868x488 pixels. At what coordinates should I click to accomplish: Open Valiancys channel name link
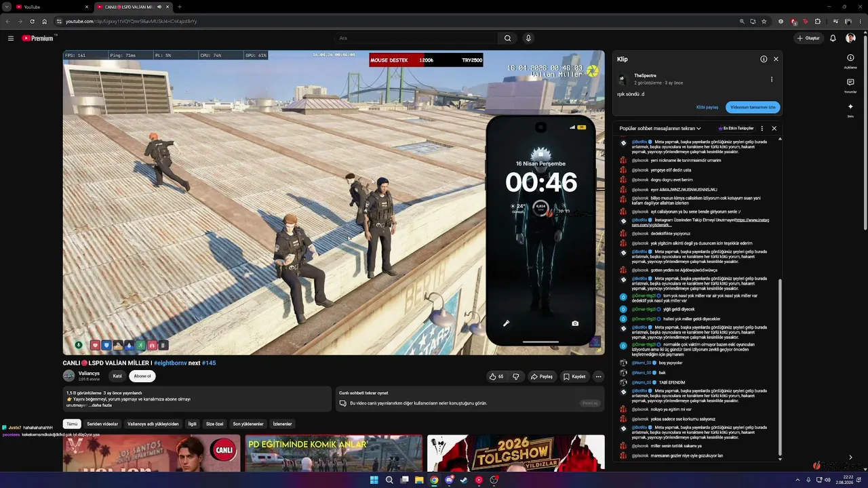(x=89, y=373)
